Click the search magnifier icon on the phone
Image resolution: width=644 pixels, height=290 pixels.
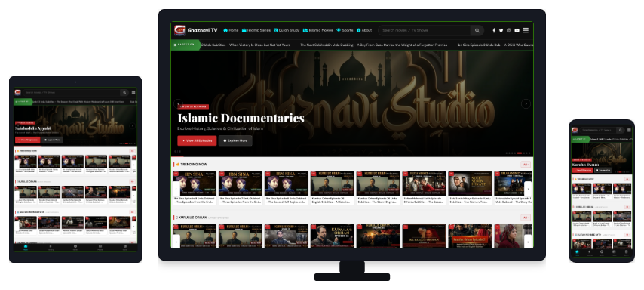[621, 130]
